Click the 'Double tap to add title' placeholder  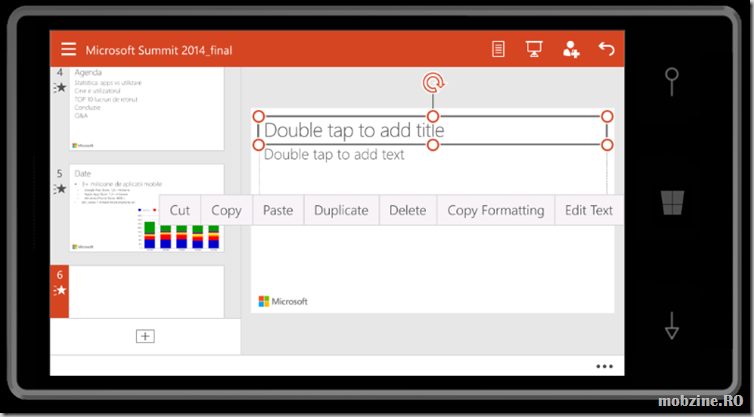click(x=354, y=130)
